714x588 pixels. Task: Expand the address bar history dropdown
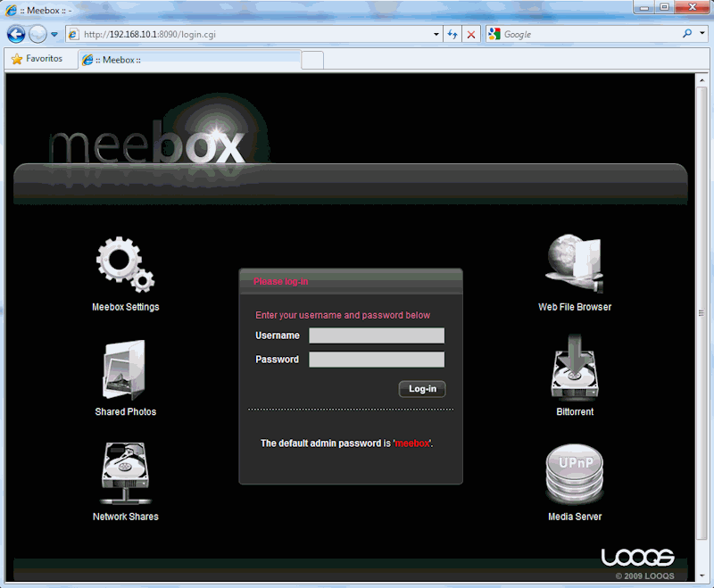[436, 34]
